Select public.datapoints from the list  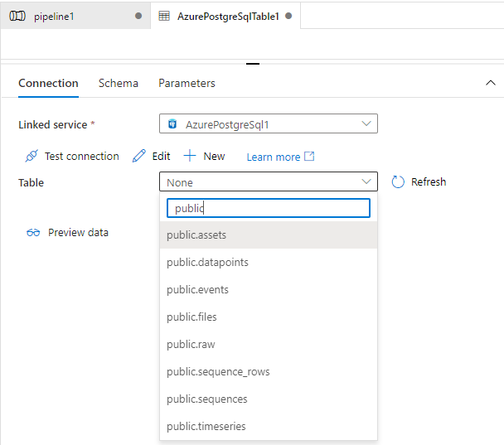click(269, 262)
